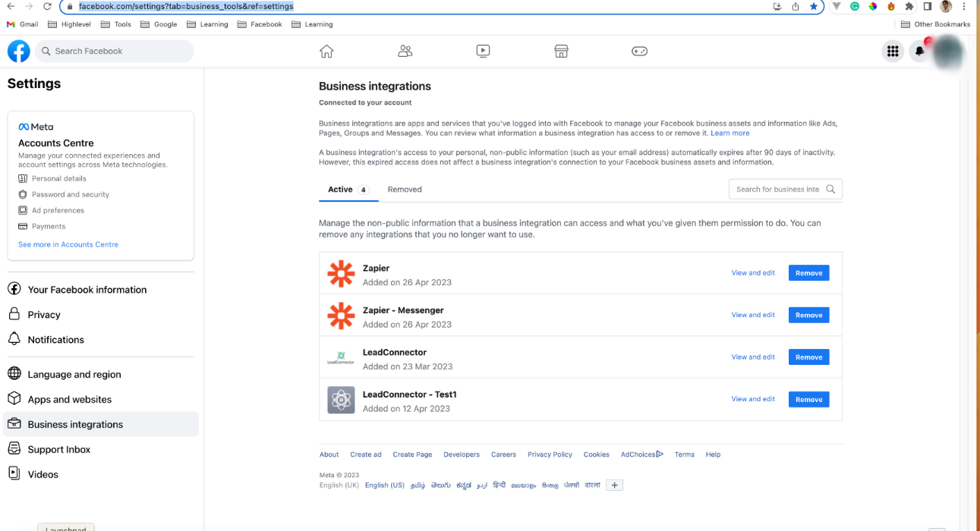Open the Marketplace icon in top navigation

(x=561, y=51)
